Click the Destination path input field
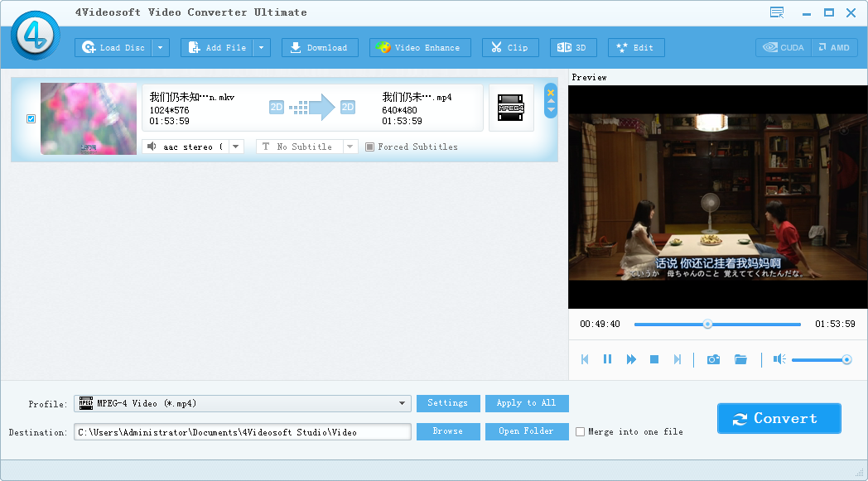 pos(242,432)
